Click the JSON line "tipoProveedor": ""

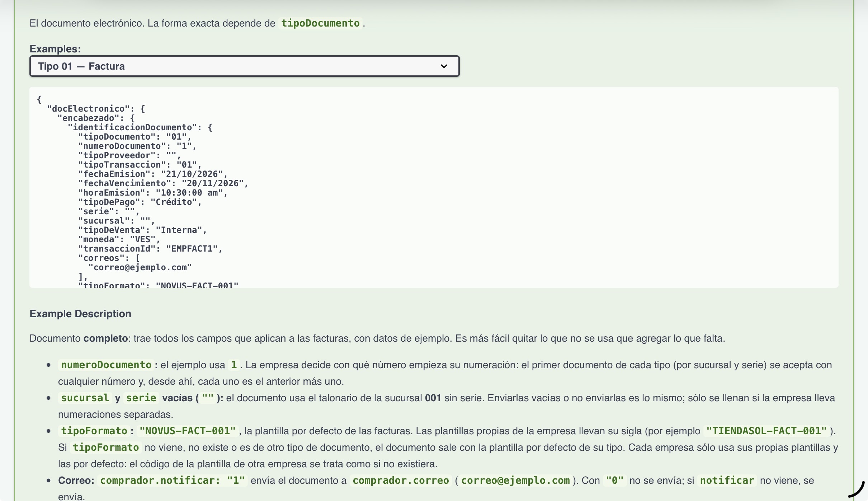coord(129,155)
